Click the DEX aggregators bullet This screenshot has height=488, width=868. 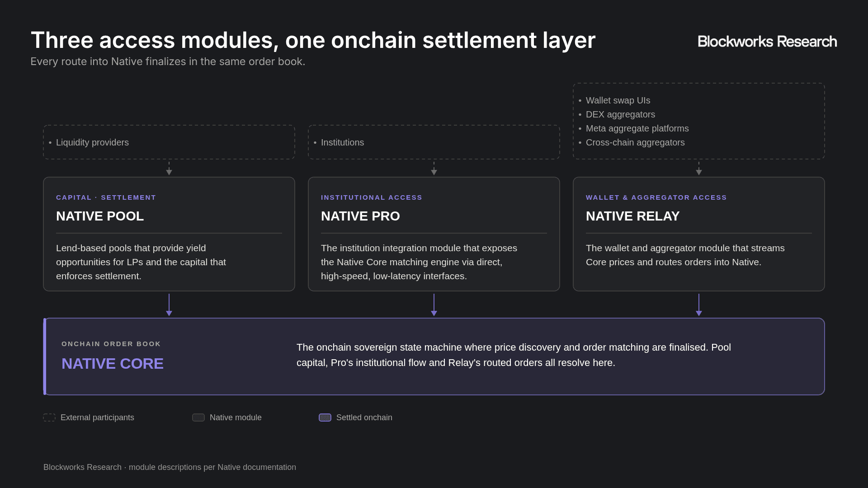pyautogui.click(x=620, y=114)
